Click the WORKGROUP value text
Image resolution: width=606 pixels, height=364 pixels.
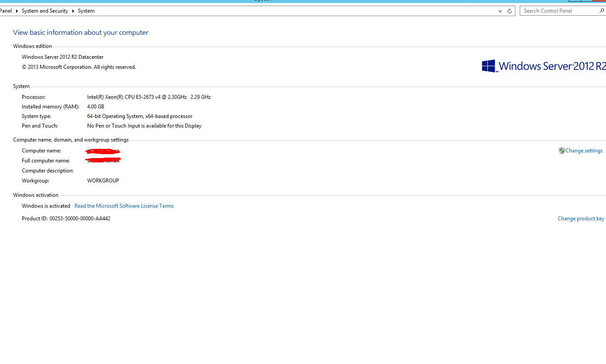point(103,181)
